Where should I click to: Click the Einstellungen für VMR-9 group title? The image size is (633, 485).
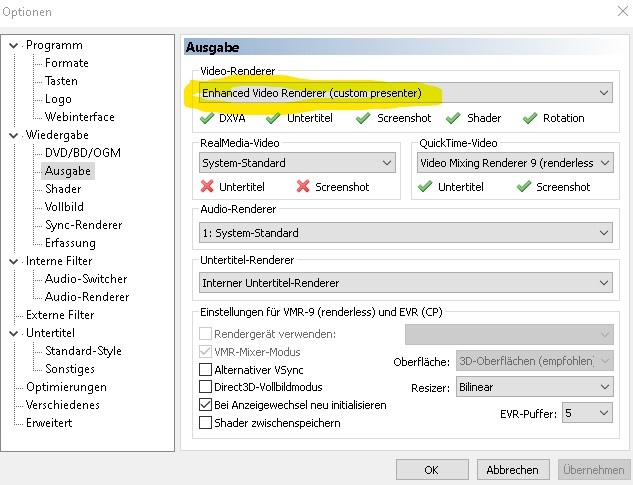(321, 312)
